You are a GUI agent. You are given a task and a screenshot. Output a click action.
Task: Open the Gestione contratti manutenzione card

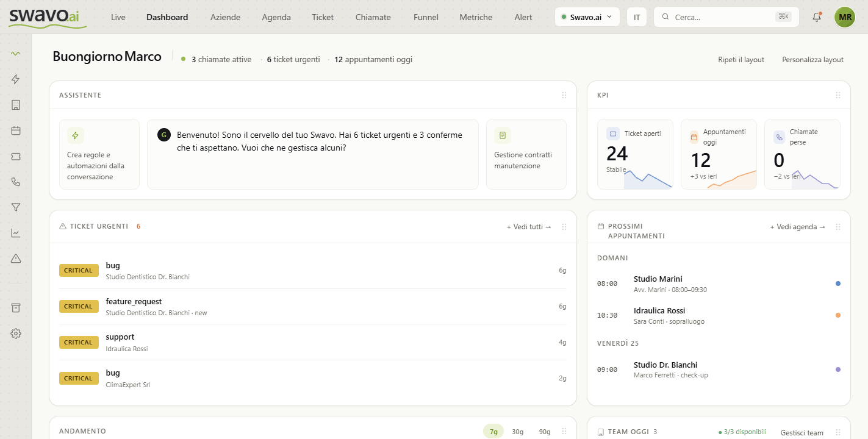[x=526, y=154]
